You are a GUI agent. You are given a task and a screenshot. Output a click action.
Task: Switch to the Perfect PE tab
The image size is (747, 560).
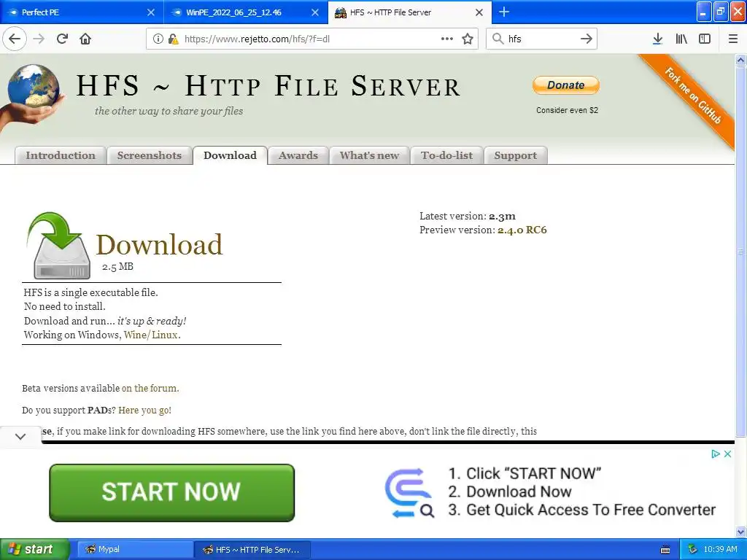[81, 12]
